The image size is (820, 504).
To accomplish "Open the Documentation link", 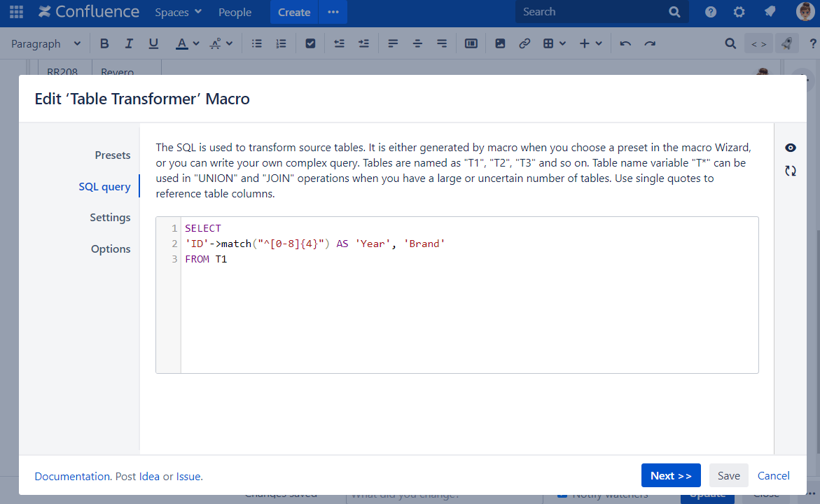I will click(72, 476).
